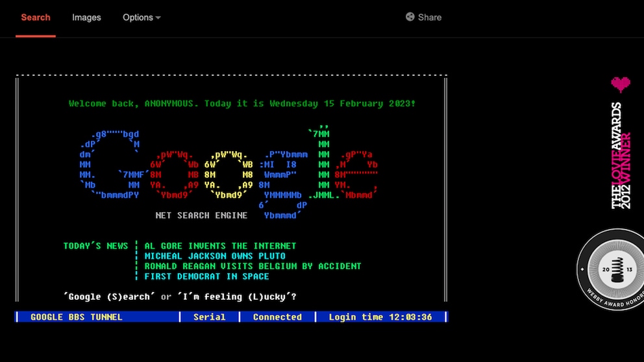Select the Search tab
The height and width of the screenshot is (362, 644).
coord(36,18)
